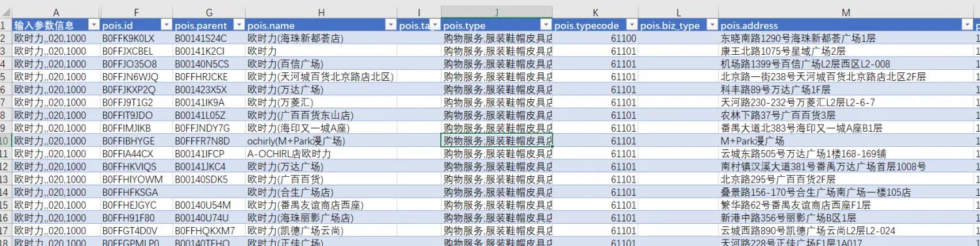Select column M header
Image resolution: width=980 pixels, height=246 pixels.
pos(846,12)
